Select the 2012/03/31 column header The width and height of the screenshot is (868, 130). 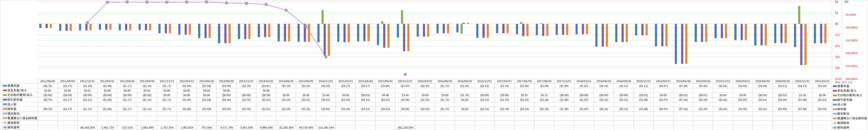tap(107, 81)
